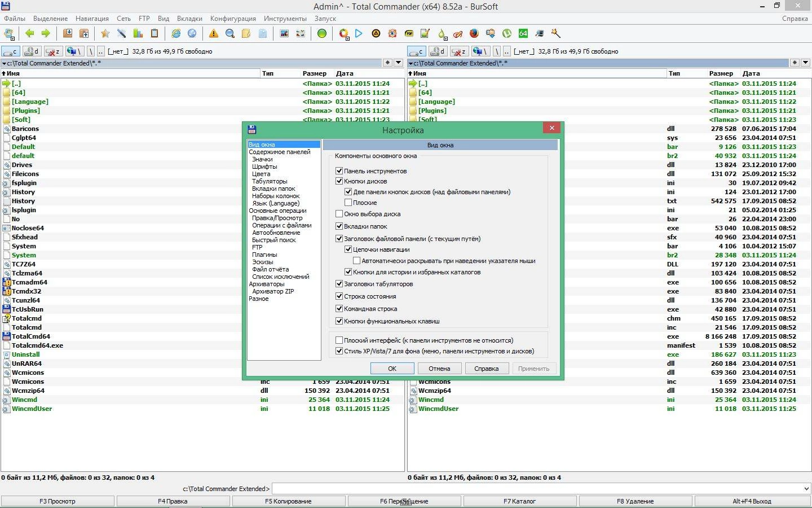This screenshot has width=812, height=508.
Task: Click the yellow warning triangle toolbar icon
Action: [x=214, y=33]
